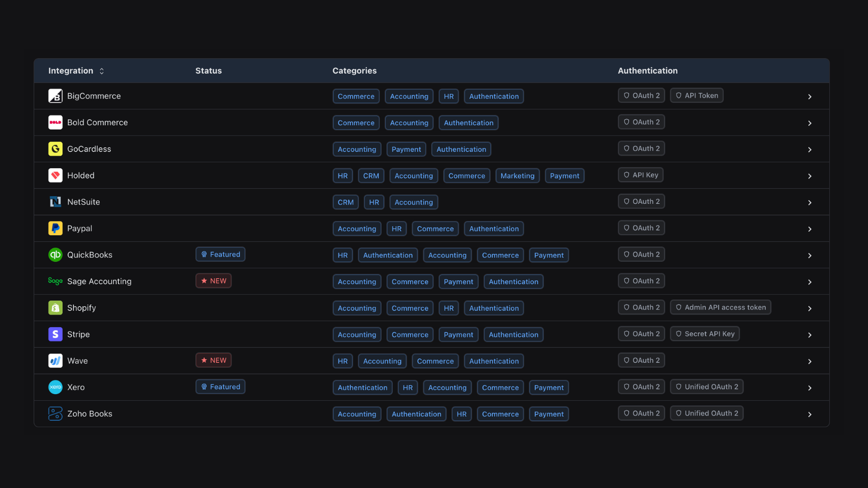
Task: Open the Holded row details chevron
Action: click(x=810, y=176)
